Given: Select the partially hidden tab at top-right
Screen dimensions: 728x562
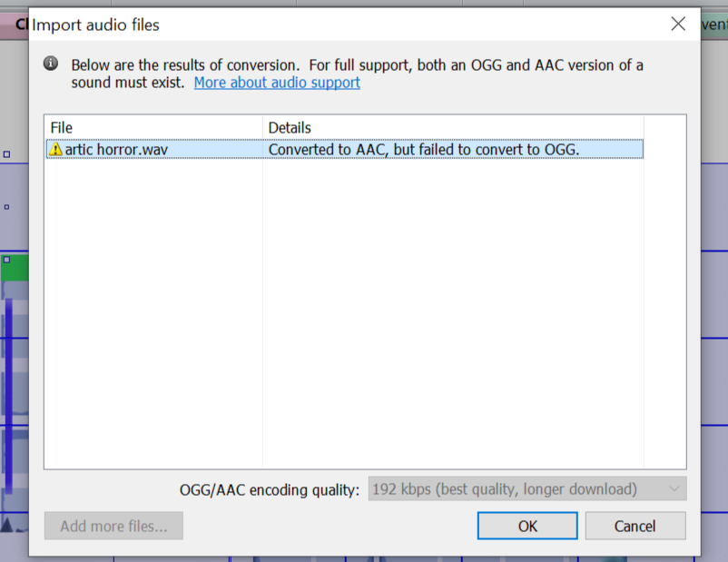Looking at the screenshot, I should [x=714, y=25].
